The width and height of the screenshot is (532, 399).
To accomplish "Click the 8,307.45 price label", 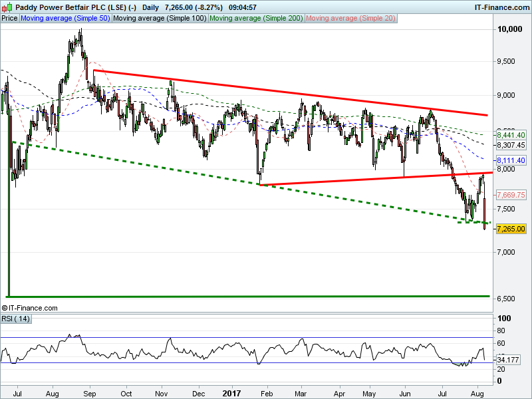I will click(511, 145).
